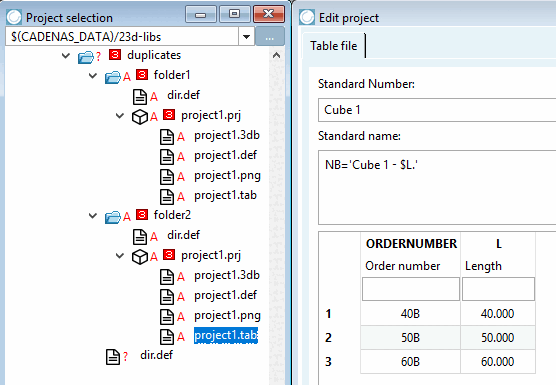Viewport: 556px width, 385px height.
Task: Click cube icon of folder1's project1.prj
Action: pyautogui.click(x=140, y=117)
